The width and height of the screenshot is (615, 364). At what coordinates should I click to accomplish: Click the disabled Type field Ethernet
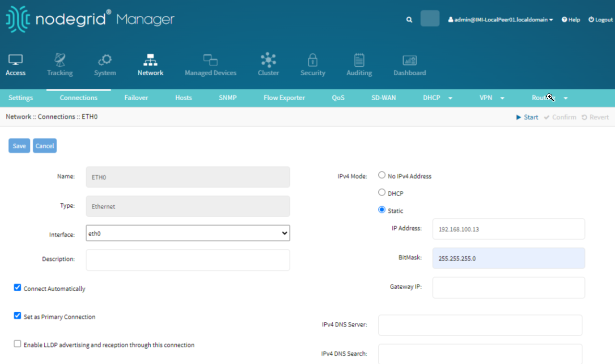[x=188, y=206]
